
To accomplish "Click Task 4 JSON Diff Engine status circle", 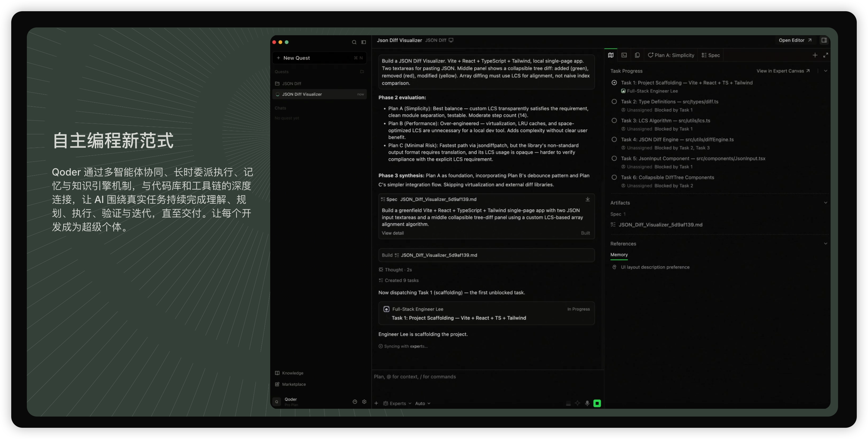I will point(614,139).
